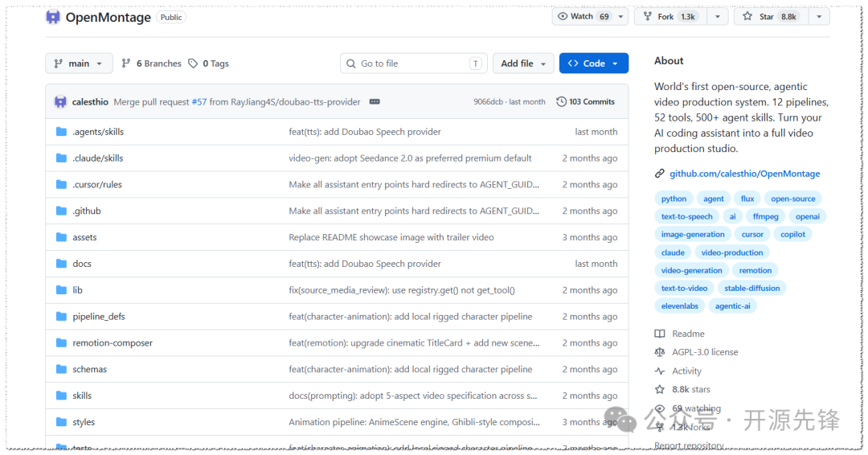Select the elevenlabs topic tag
This screenshot has width=868, height=455.
coord(679,305)
